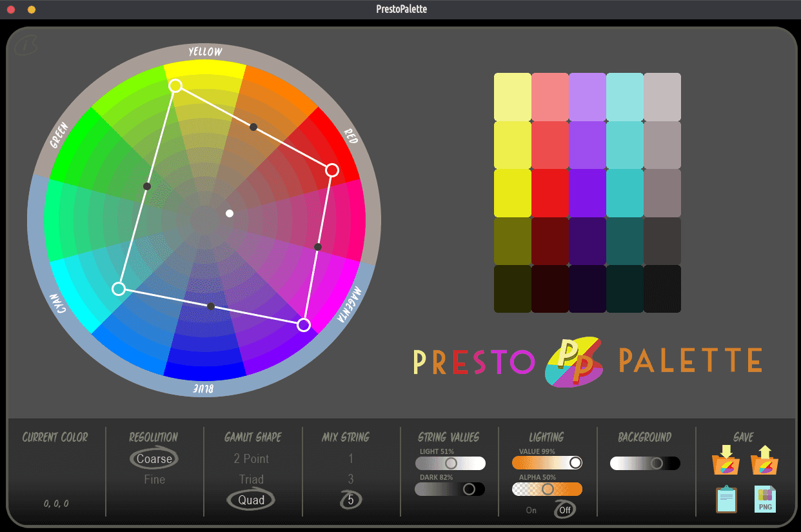Select the gamut handle near Magenta
The width and height of the screenshot is (801, 532).
point(304,325)
